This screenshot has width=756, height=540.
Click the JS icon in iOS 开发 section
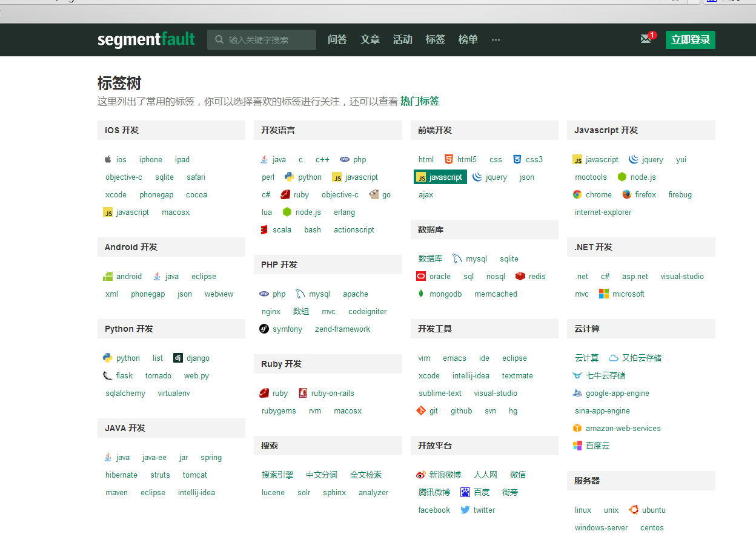pos(108,212)
